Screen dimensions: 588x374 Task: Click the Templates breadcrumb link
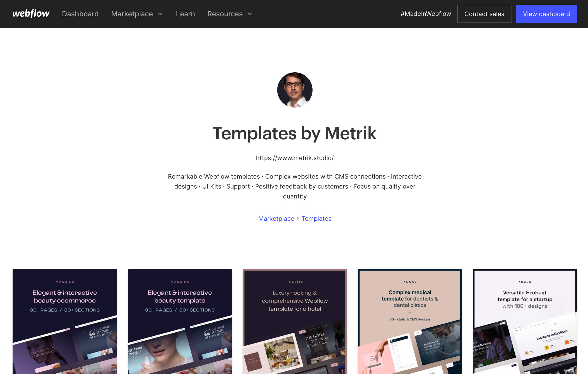pos(316,219)
